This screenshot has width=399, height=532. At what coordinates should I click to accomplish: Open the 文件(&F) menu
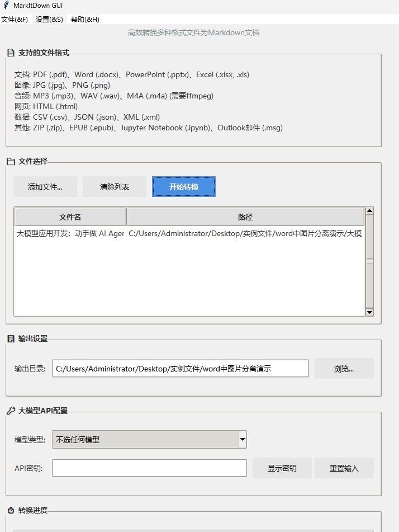pyautogui.click(x=14, y=20)
